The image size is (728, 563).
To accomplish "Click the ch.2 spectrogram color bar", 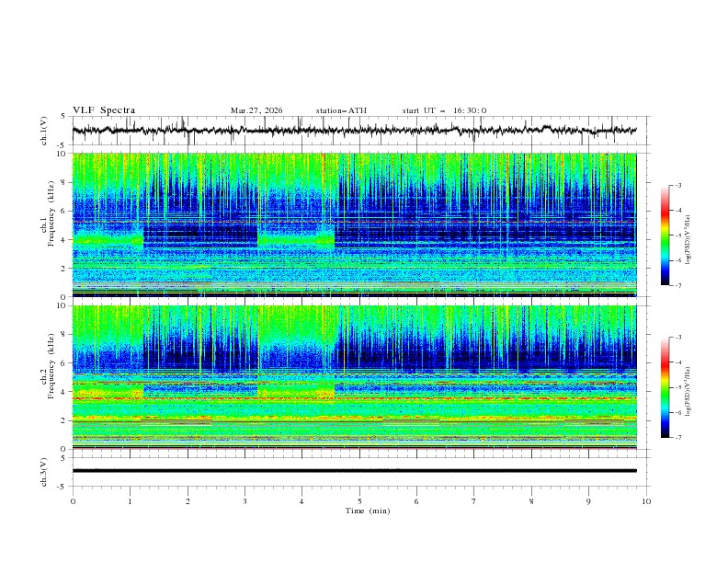I will 665,387.
